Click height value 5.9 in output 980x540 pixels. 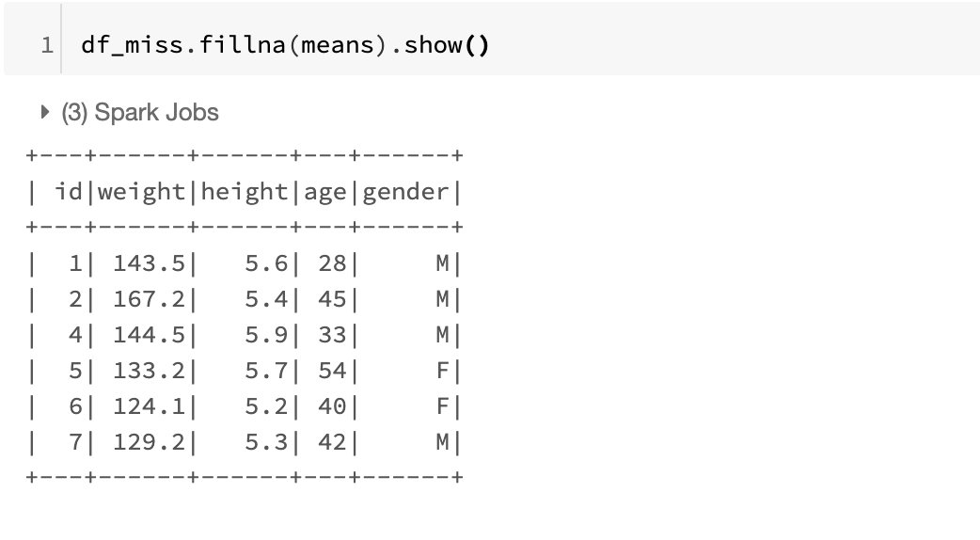(266, 335)
